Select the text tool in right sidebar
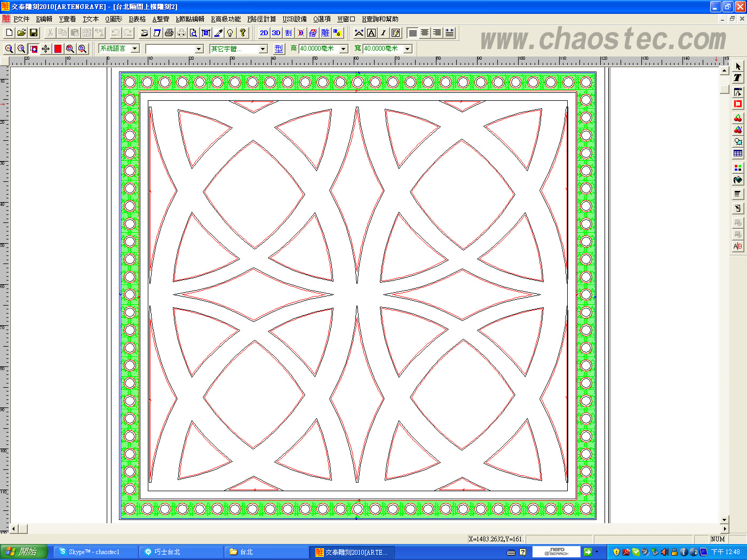 [738, 78]
